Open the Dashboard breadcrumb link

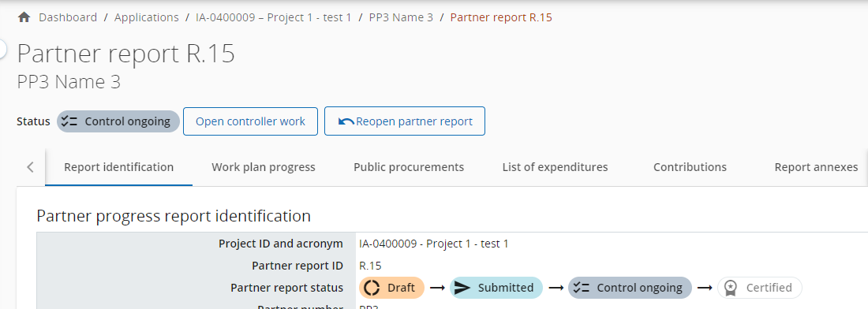[68, 17]
